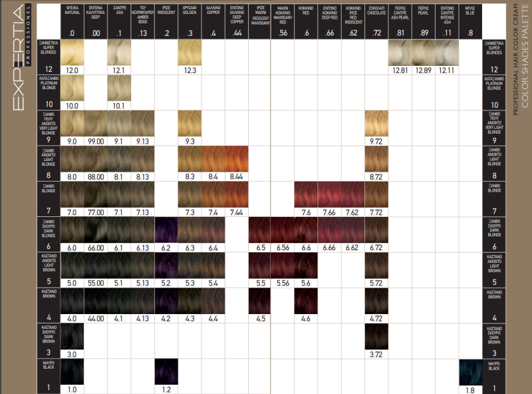
Task: Select the 7.62 red iridescent swatch
Action: 353,194
